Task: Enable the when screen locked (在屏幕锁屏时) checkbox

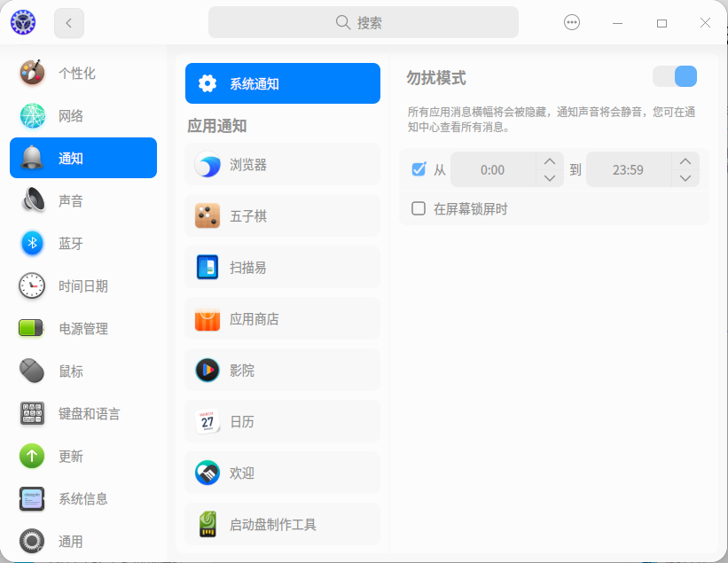Action: point(419,208)
